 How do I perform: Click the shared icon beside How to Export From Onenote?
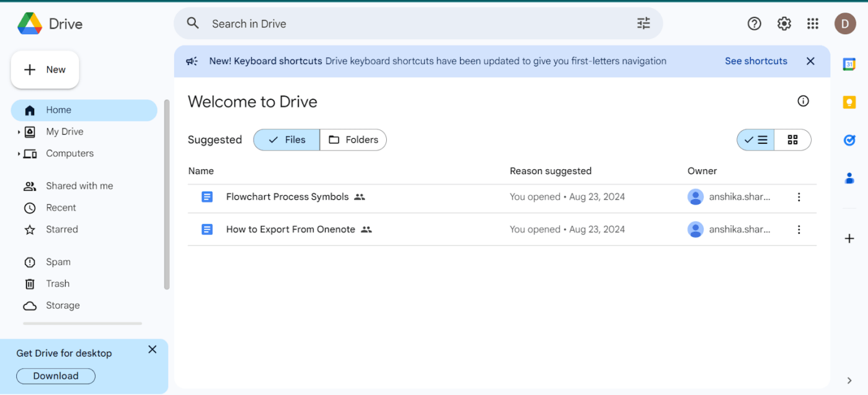tap(366, 229)
